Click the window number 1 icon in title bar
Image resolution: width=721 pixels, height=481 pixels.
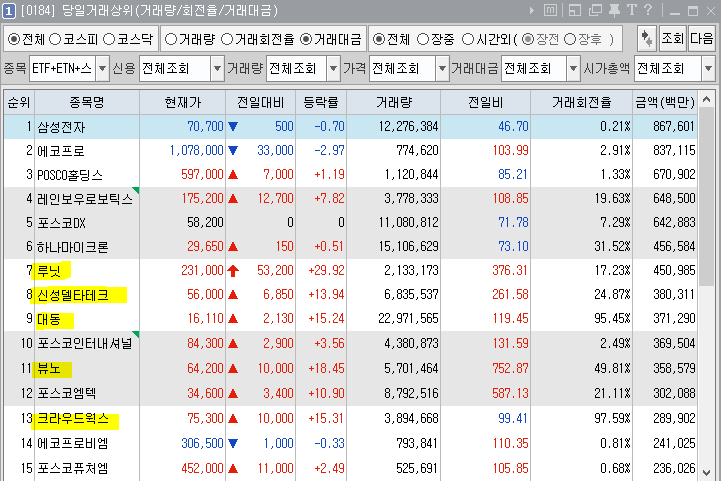click(9, 11)
